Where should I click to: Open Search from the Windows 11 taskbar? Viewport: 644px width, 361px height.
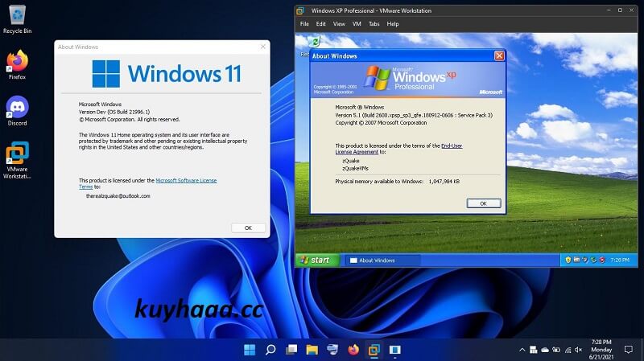pyautogui.click(x=270, y=350)
